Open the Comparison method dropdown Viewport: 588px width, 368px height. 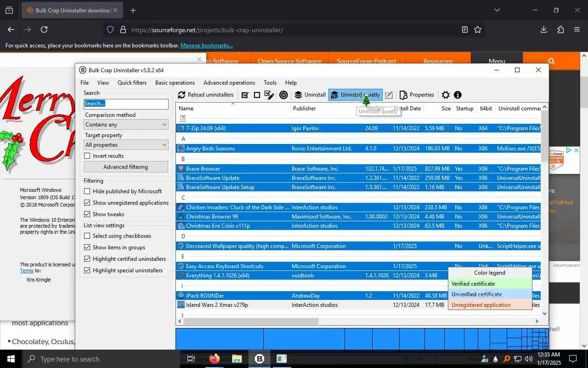click(126, 125)
